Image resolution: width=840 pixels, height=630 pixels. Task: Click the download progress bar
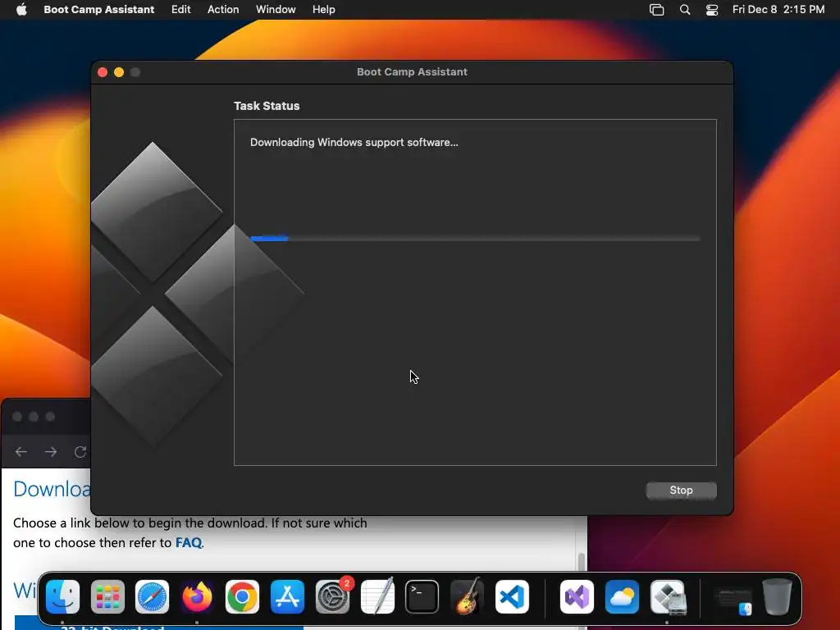475,239
